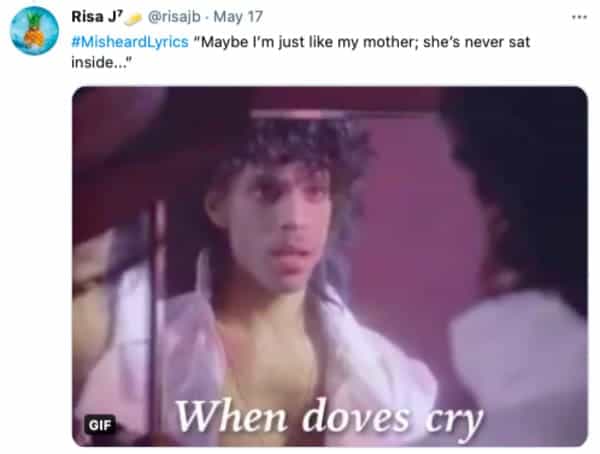600x454 pixels.
Task: Click the display name Risa J⁷
Action: click(97, 17)
